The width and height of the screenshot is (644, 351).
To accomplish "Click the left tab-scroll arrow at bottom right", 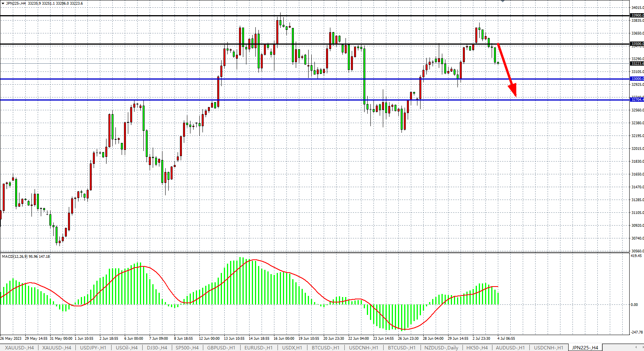I will point(636,348).
